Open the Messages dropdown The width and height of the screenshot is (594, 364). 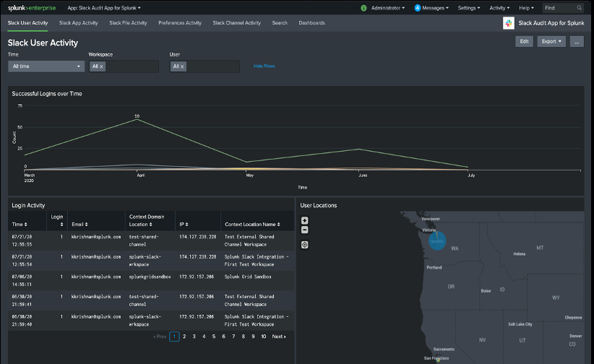tap(435, 8)
